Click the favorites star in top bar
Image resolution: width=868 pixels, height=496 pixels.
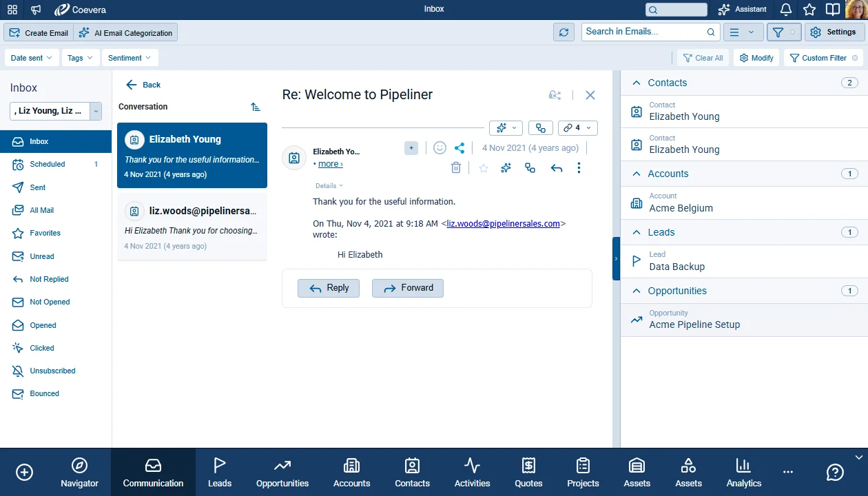click(x=809, y=10)
